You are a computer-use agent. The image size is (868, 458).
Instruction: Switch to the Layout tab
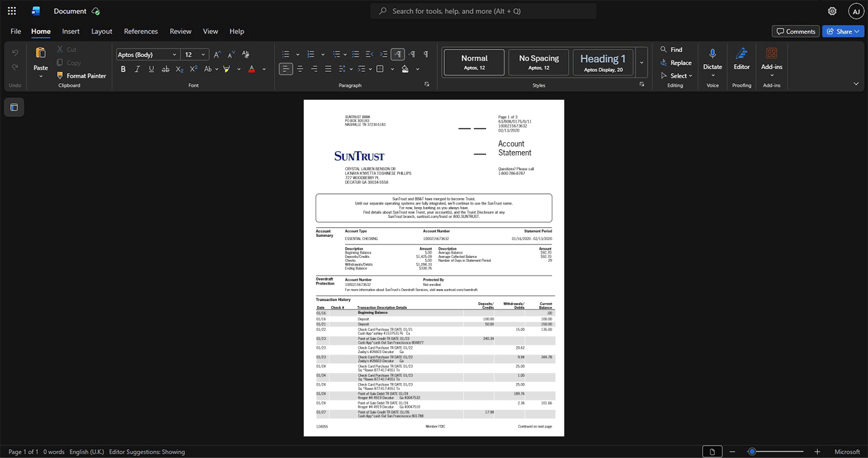(x=102, y=31)
